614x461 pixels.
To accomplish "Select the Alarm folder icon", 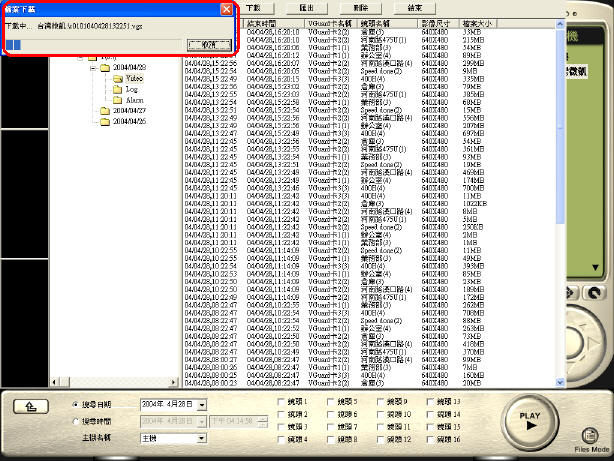I will (117, 100).
